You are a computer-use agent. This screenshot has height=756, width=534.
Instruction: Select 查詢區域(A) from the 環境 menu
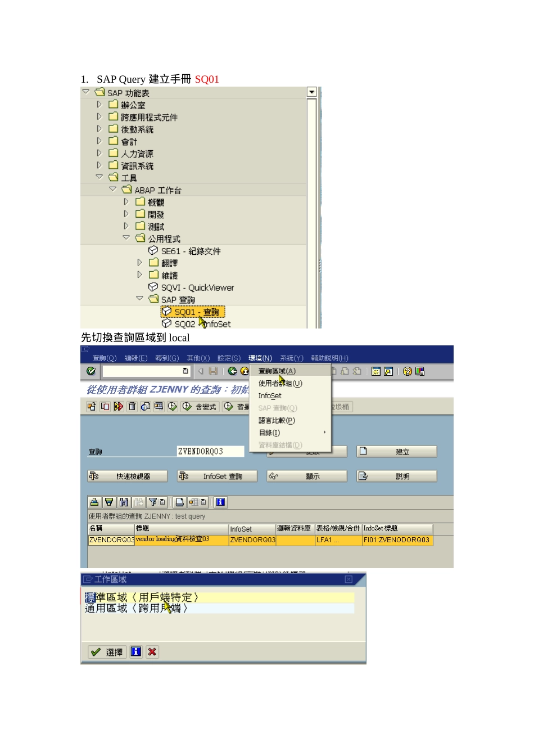[290, 371]
